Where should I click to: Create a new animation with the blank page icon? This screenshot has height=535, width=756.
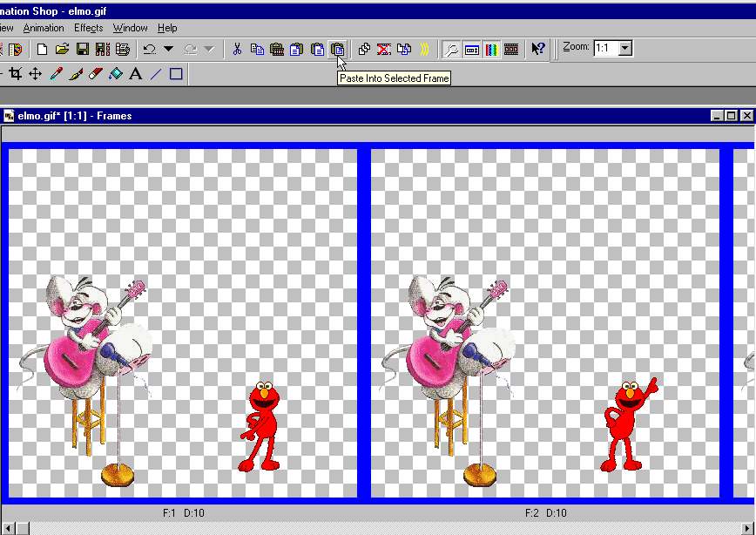tap(42, 49)
